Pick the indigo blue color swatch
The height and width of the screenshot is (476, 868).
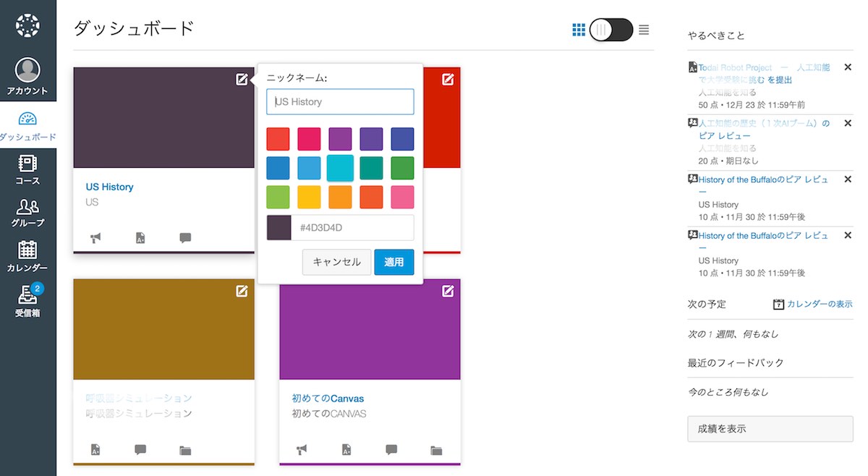pos(402,139)
